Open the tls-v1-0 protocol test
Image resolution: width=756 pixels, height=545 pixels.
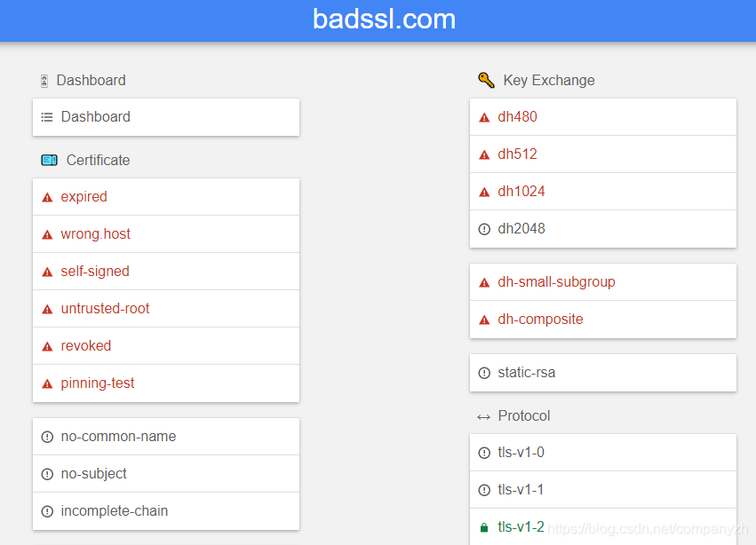tap(521, 453)
